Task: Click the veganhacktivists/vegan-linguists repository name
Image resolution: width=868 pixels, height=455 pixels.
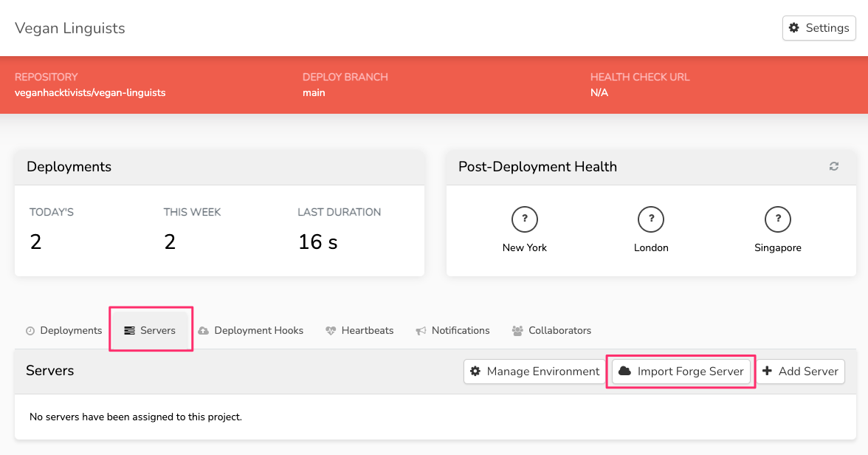Action: [x=90, y=93]
